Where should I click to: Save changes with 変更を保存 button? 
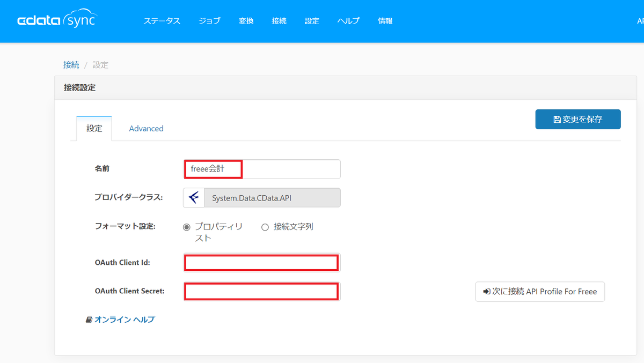click(x=578, y=120)
